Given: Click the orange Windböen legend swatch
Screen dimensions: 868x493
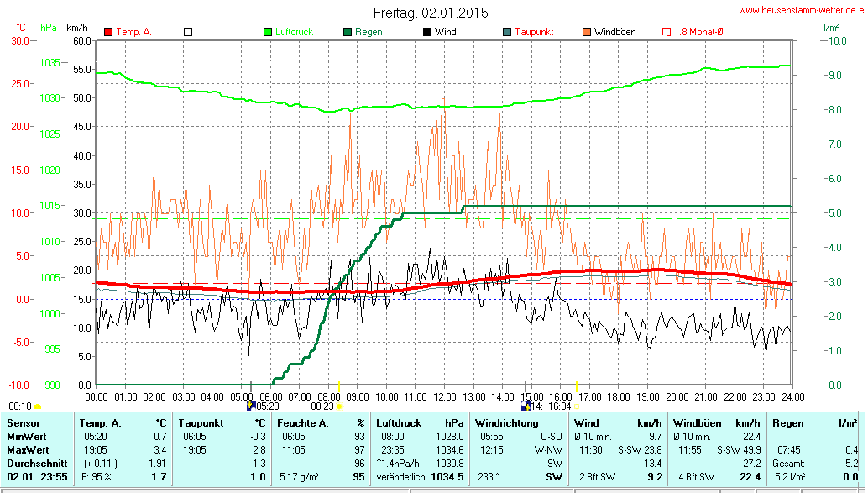Looking at the screenshot, I should point(587,32).
